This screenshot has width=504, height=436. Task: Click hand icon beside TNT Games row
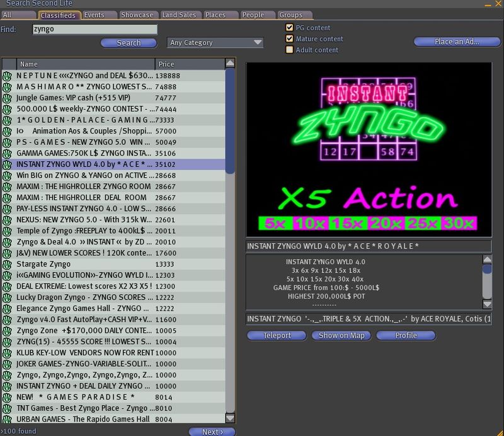tap(7, 409)
